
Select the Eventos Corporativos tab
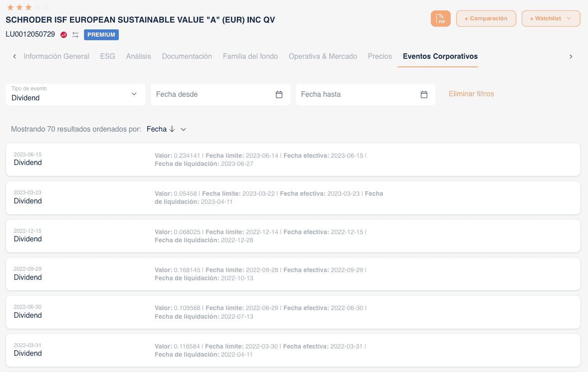tap(440, 57)
